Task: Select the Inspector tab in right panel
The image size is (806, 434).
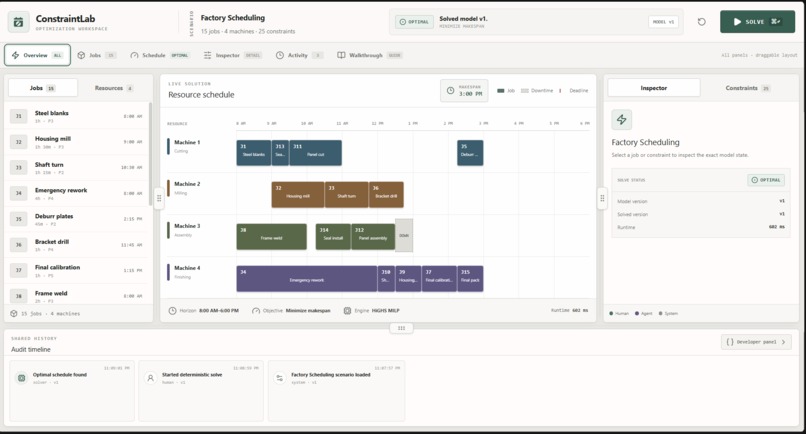Action: coord(654,88)
